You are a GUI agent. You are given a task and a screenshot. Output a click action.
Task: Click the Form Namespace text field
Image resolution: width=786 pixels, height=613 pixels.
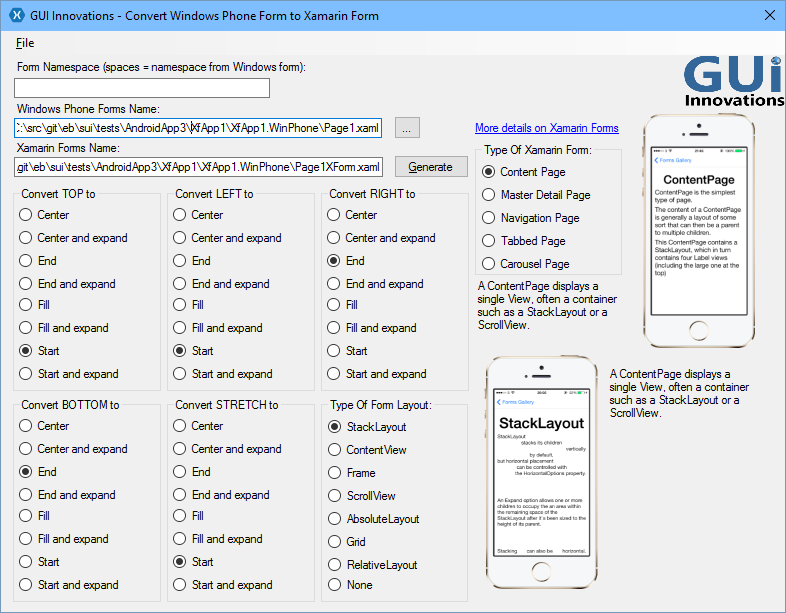(x=142, y=88)
